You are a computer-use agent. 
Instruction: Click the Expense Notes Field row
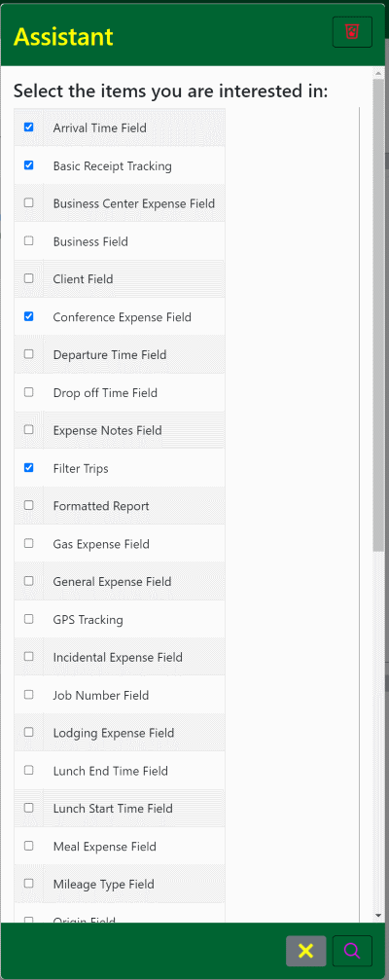click(120, 430)
